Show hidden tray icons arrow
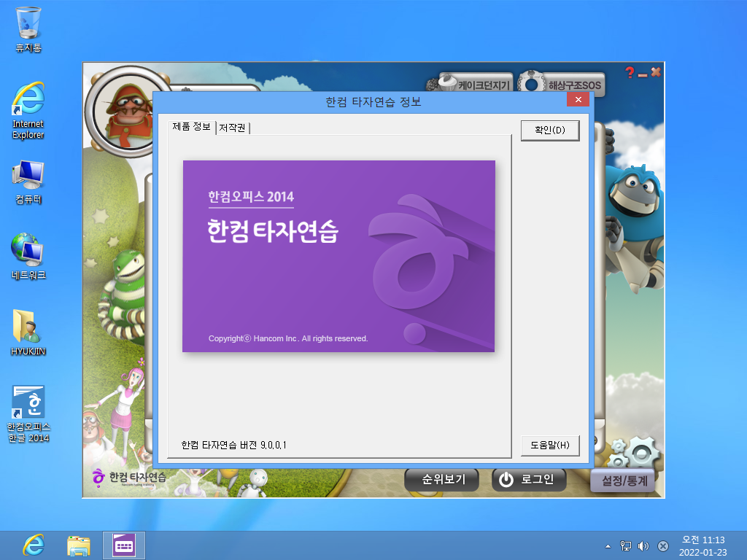Screen dimensions: 747x560 coord(608,546)
